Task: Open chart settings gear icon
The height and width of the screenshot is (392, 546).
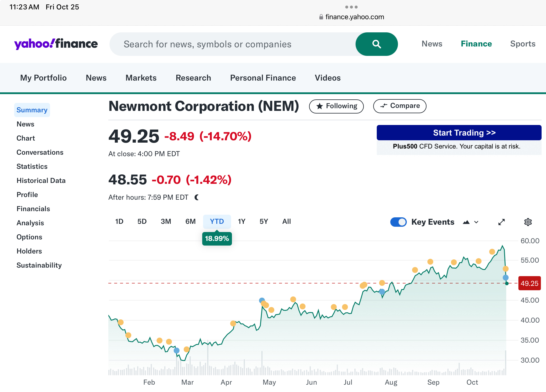Action: 528,222
